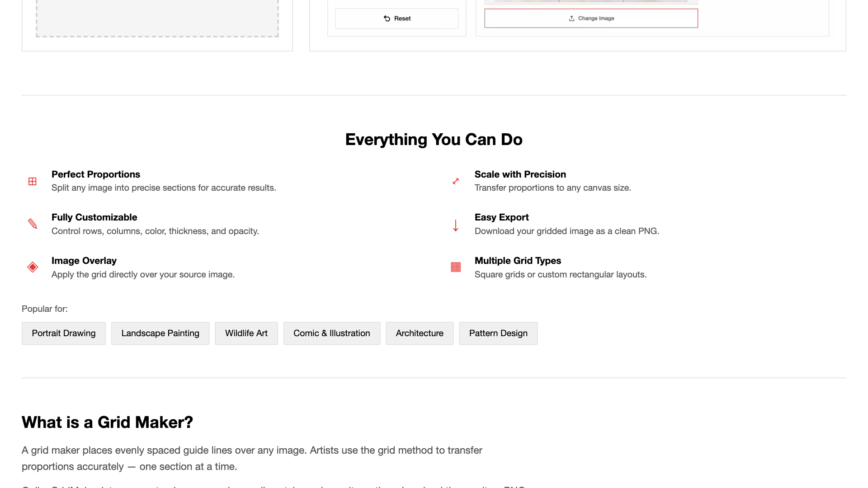Viewport: 868px width, 488px height.
Task: Click text 'Apply the grid directly over your source image.'
Action: point(143,275)
